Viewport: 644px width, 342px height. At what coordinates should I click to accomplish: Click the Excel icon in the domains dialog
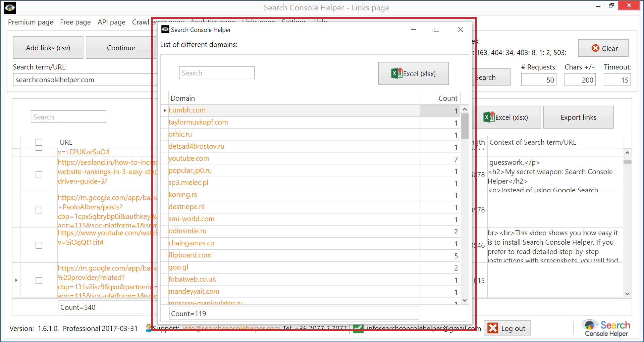[x=397, y=73]
